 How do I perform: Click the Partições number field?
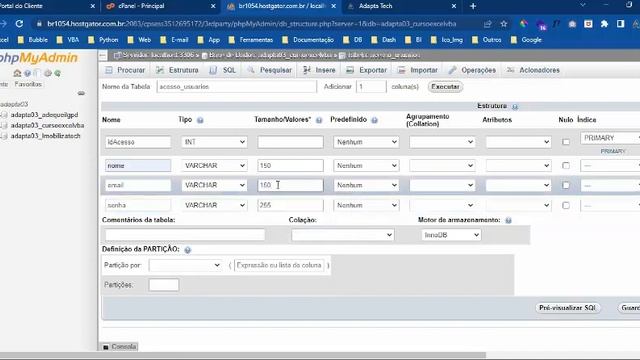tap(164, 285)
